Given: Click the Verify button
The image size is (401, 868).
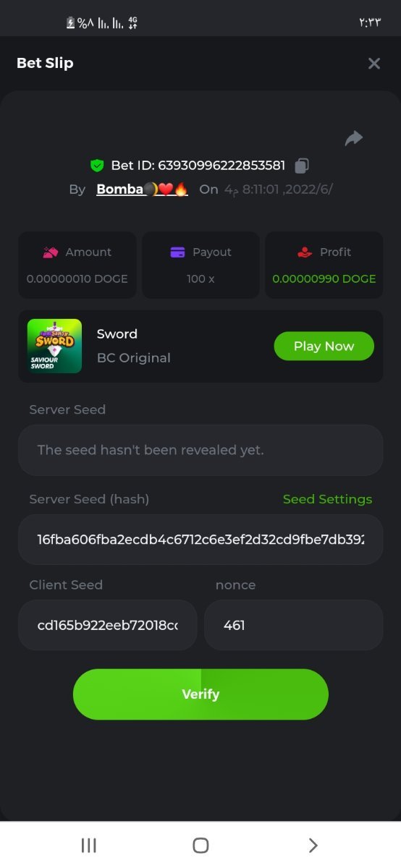Looking at the screenshot, I should [200, 694].
